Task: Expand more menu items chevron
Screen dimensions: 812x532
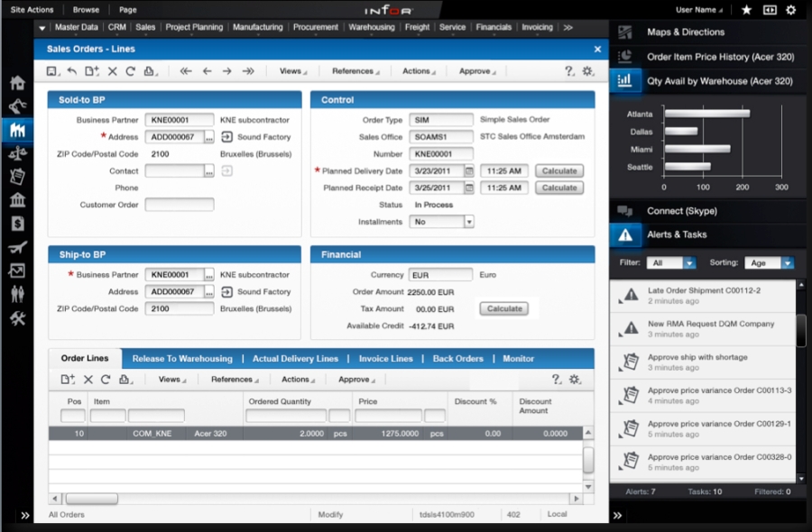Action: point(568,27)
